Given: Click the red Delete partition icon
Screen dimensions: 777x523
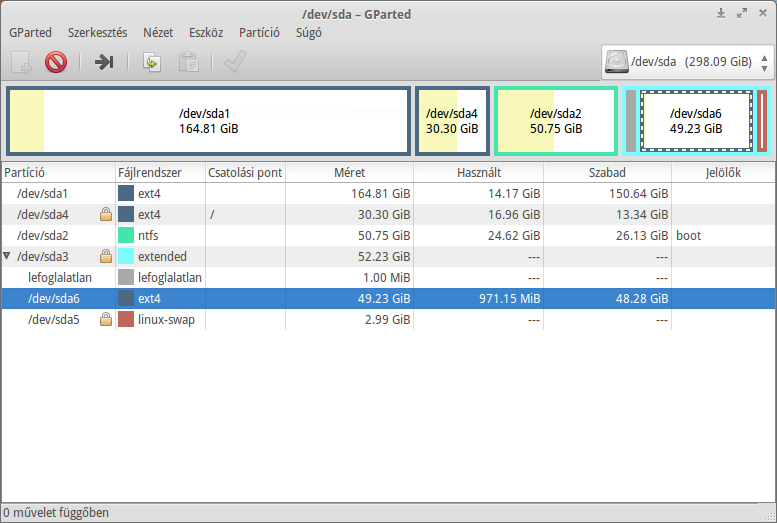Looking at the screenshot, I should click(56, 62).
